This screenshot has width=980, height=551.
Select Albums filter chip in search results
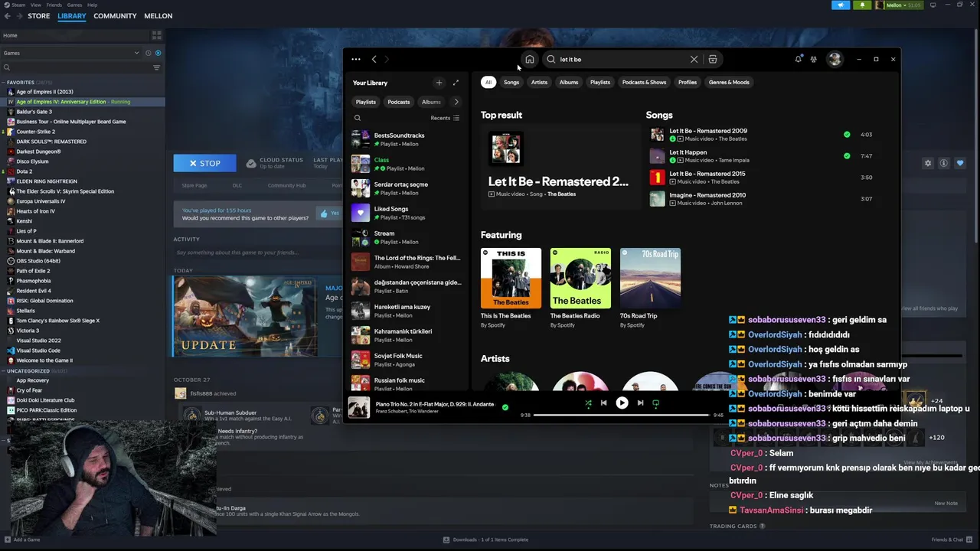click(569, 82)
